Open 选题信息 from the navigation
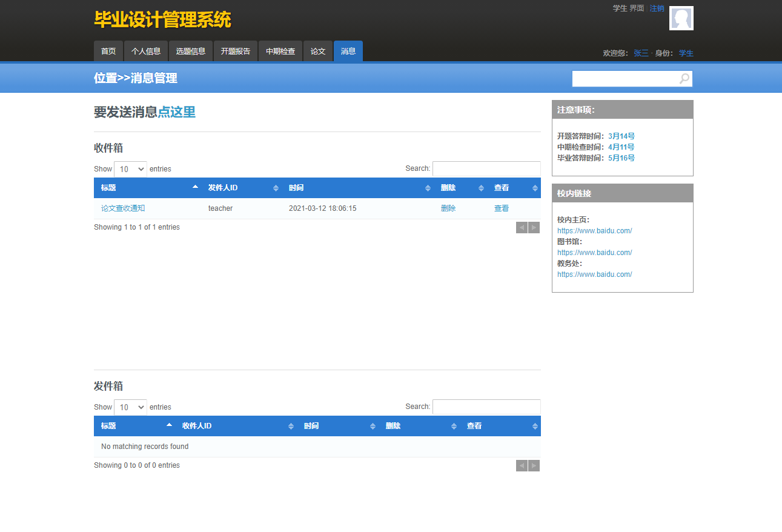The width and height of the screenshot is (782, 532). [x=190, y=51]
